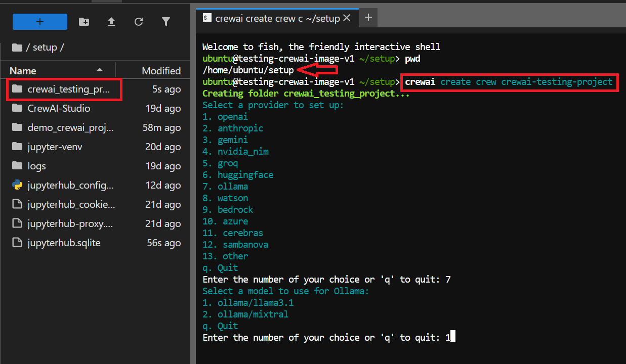Click folder icon beside CrewAI-Studio
The image size is (626, 364).
point(17,108)
